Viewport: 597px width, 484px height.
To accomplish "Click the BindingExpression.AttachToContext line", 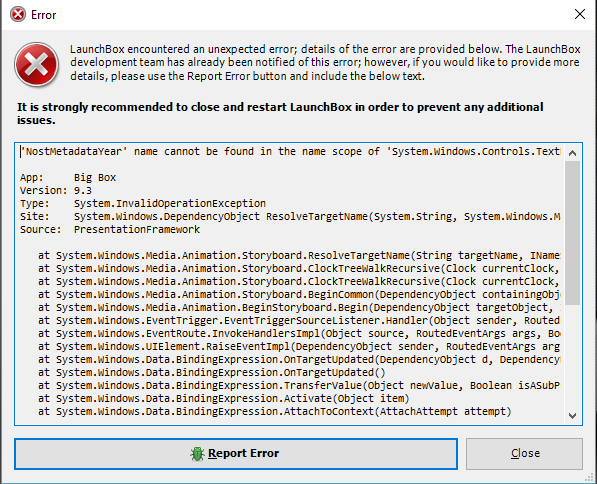I will pos(274,411).
